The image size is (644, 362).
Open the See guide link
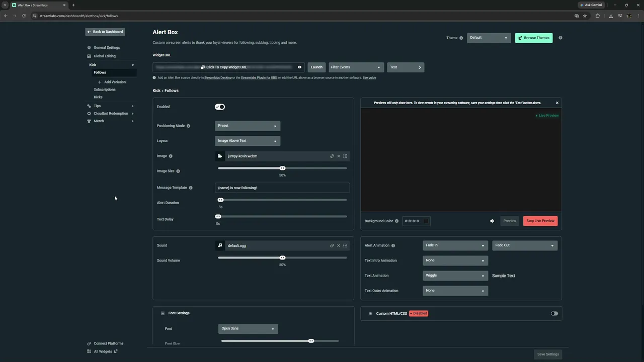tap(369, 78)
